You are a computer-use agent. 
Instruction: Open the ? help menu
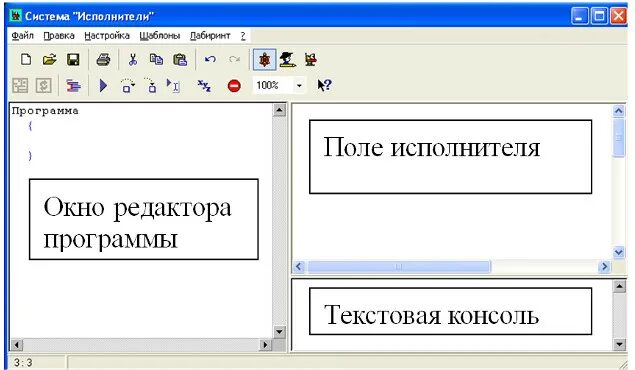pyautogui.click(x=243, y=36)
